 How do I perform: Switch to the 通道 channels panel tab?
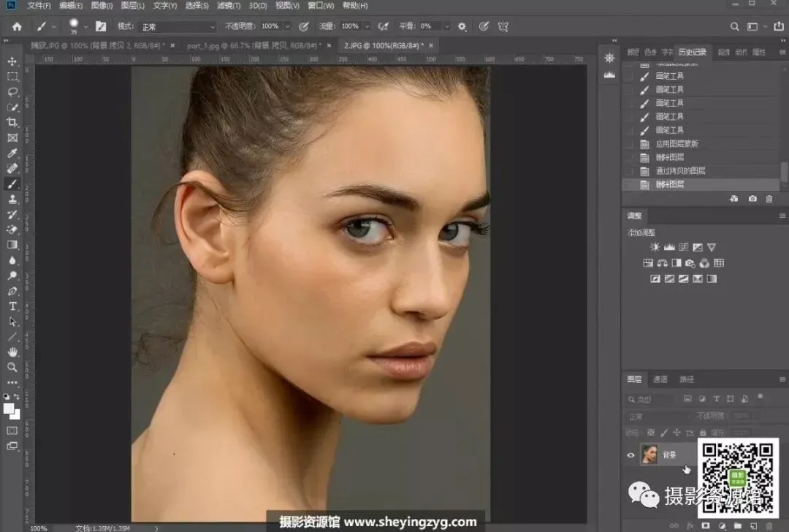coord(660,379)
